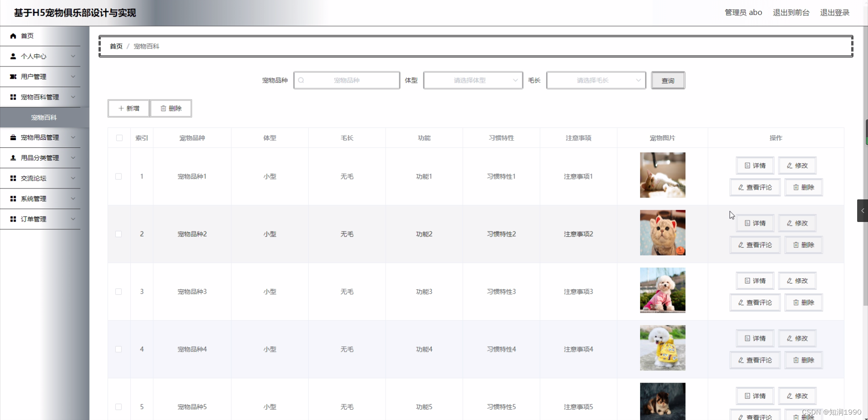
Task: Click the 订单管理 sidebar icon
Action: 13,219
